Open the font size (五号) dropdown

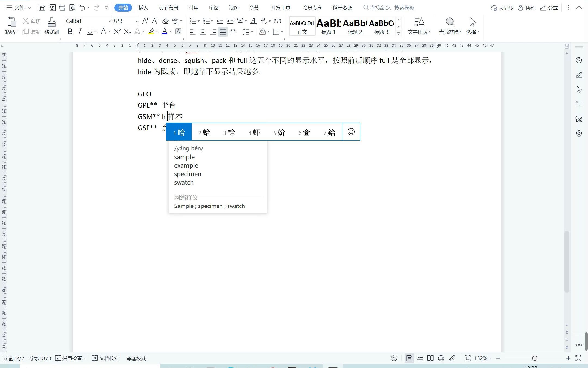coord(137,21)
